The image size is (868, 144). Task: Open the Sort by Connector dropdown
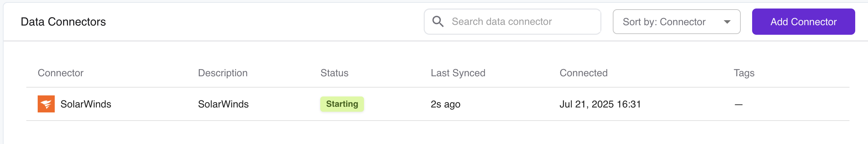[676, 22]
